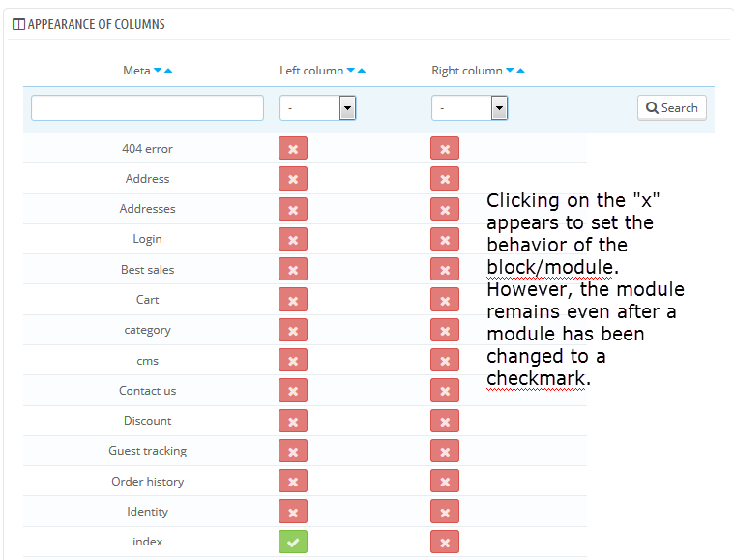Enable left column for 404 error
The width and height of the screenshot is (734, 560).
click(x=292, y=149)
